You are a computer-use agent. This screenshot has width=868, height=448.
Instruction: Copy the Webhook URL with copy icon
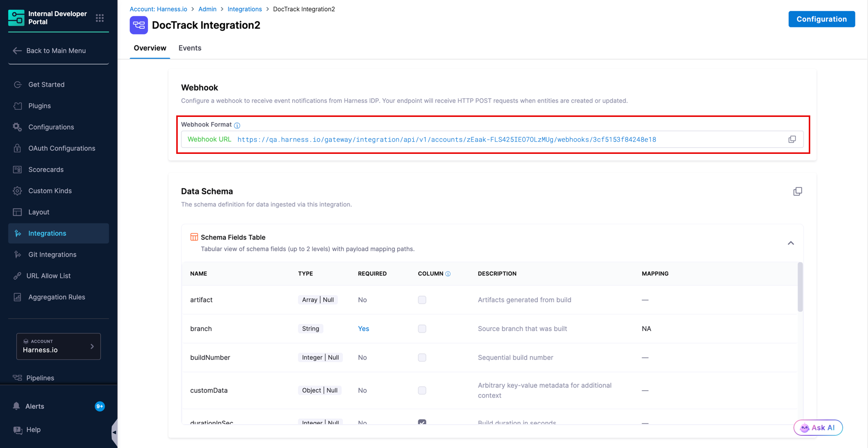pyautogui.click(x=792, y=139)
